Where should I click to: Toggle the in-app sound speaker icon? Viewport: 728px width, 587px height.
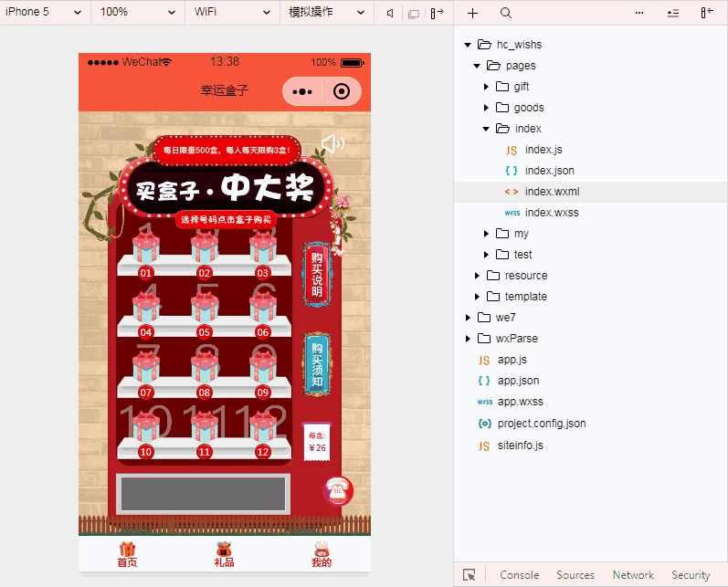coord(332,143)
